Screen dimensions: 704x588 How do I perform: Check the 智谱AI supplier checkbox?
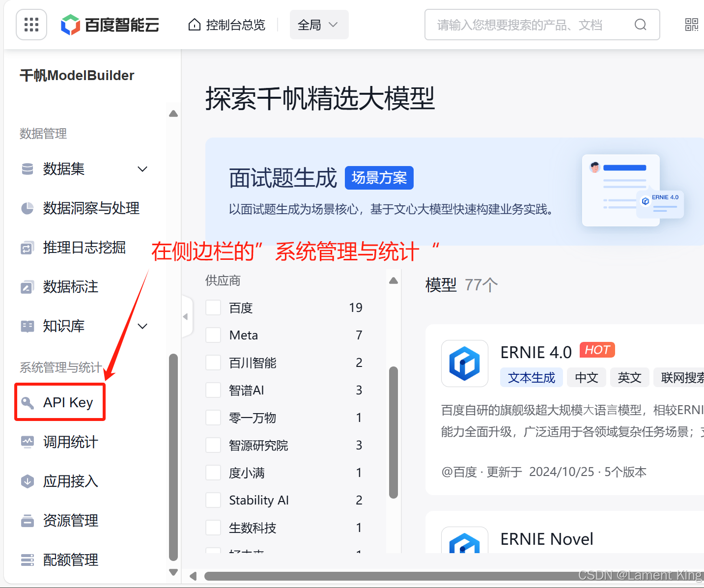[x=213, y=390]
